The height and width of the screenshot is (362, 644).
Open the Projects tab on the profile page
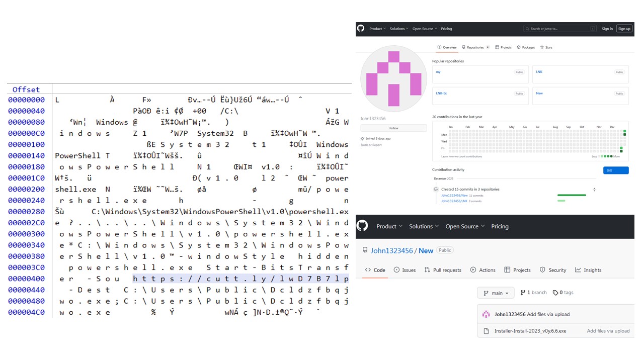pos(503,47)
